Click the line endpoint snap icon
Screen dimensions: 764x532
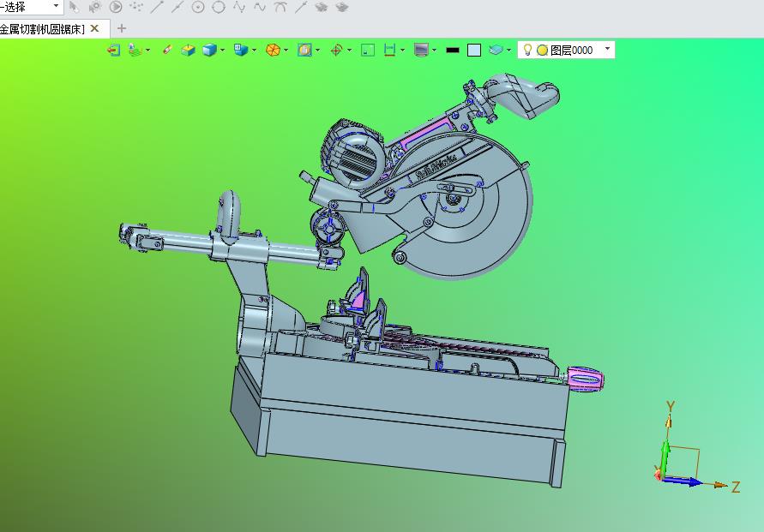tap(156, 7)
